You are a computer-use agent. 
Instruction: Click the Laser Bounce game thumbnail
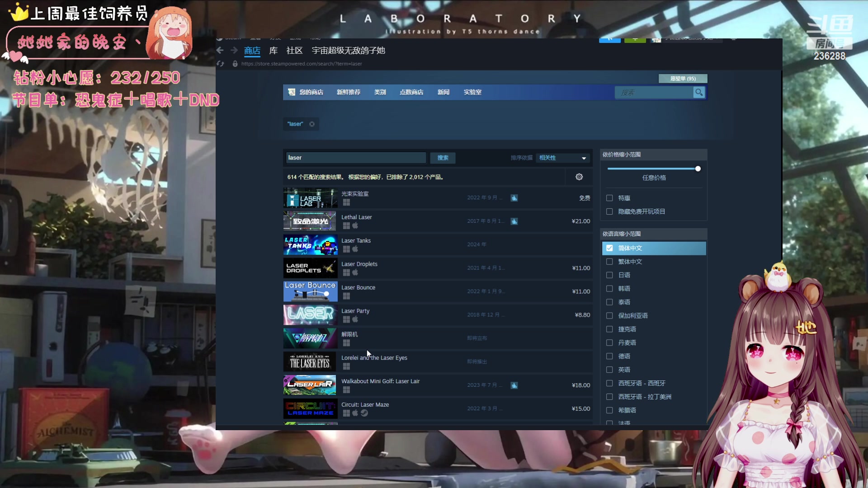[310, 291]
